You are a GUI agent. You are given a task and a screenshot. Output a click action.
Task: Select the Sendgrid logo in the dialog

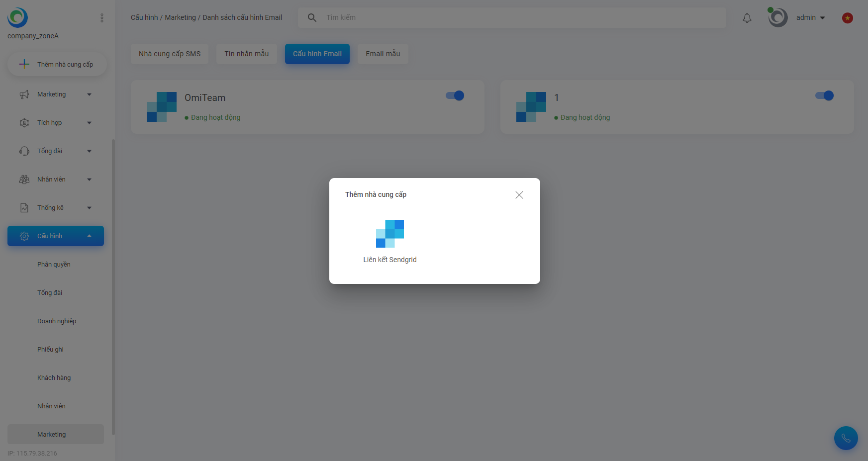[x=390, y=234]
